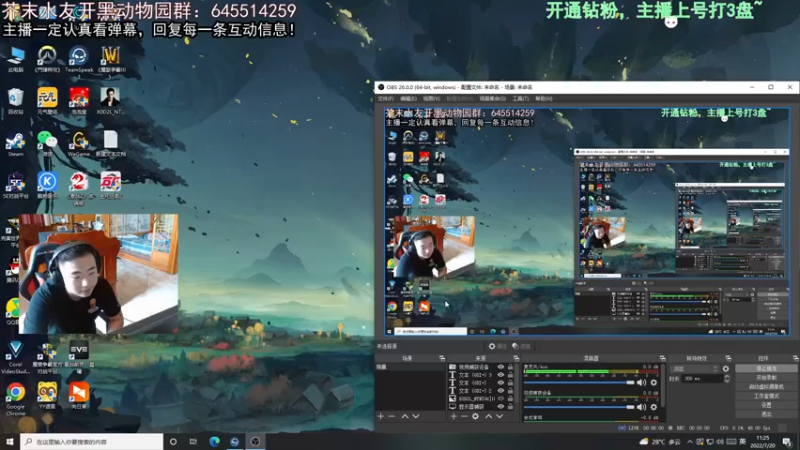Click the Stop Streaming button

point(766,368)
